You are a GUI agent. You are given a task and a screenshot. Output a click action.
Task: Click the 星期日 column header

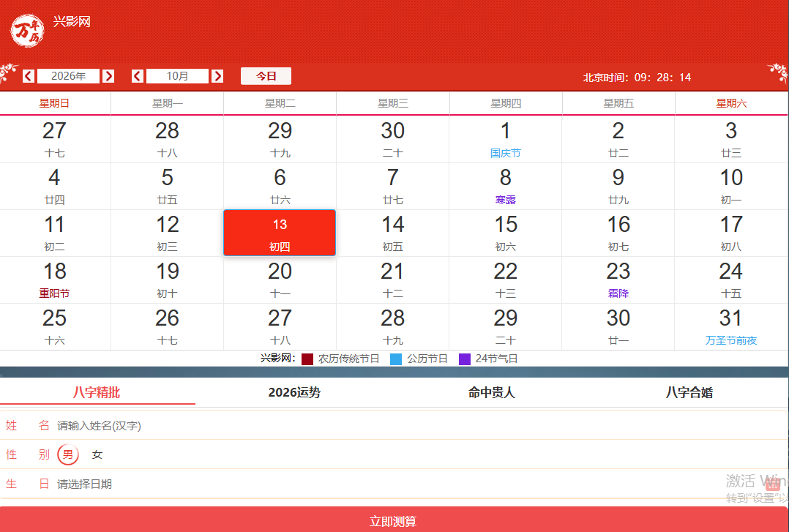tap(54, 104)
